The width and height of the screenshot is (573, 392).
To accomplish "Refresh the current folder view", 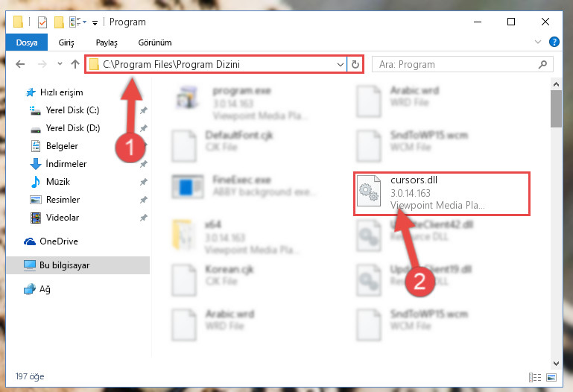I will [x=355, y=64].
